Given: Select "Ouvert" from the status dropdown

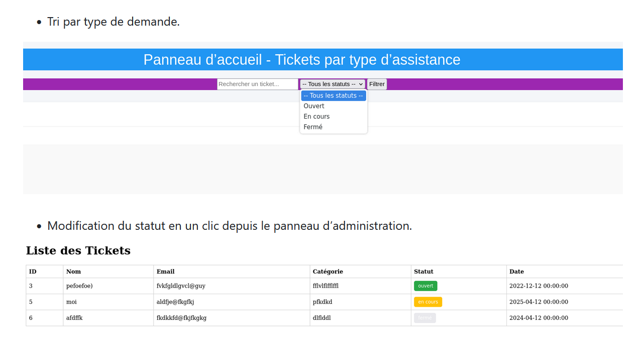Looking at the screenshot, I should tap(314, 106).
